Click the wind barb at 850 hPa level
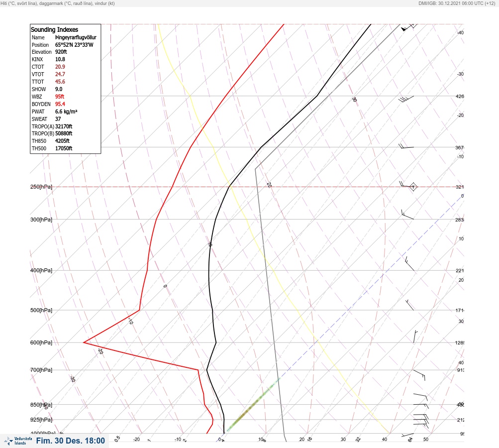 (x=421, y=406)
